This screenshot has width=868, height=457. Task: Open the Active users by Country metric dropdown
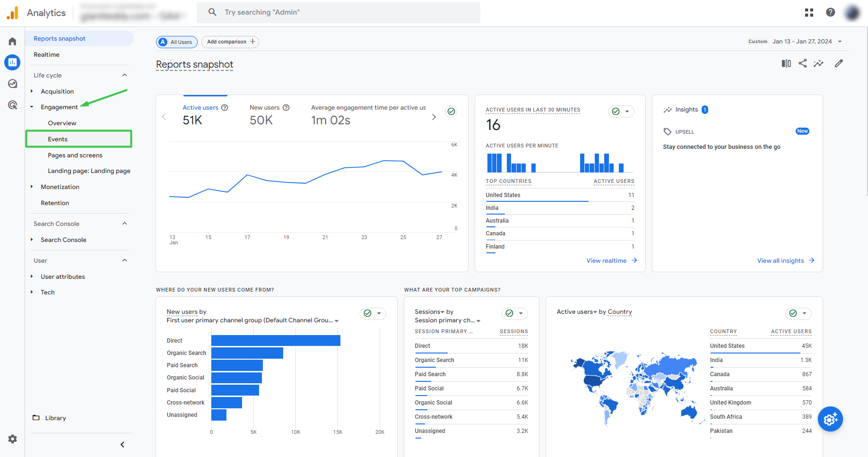[x=595, y=312]
